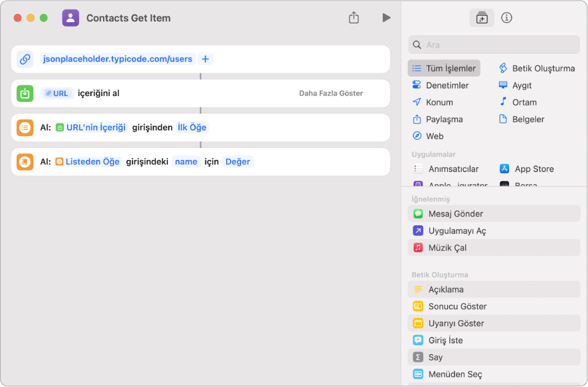Select Denetimler category

click(x=440, y=85)
